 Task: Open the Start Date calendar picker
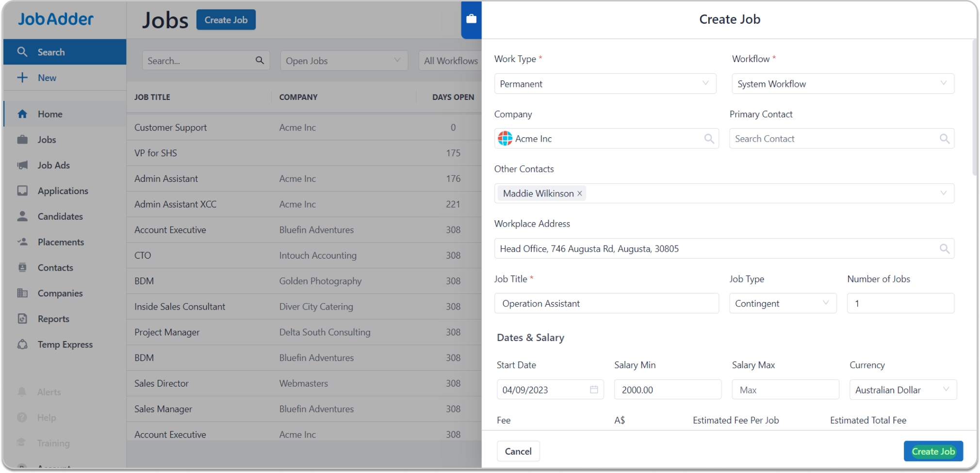[x=593, y=389]
